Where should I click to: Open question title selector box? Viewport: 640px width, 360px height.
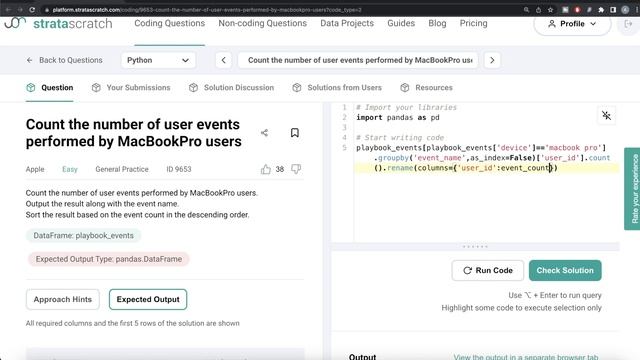coord(358,60)
